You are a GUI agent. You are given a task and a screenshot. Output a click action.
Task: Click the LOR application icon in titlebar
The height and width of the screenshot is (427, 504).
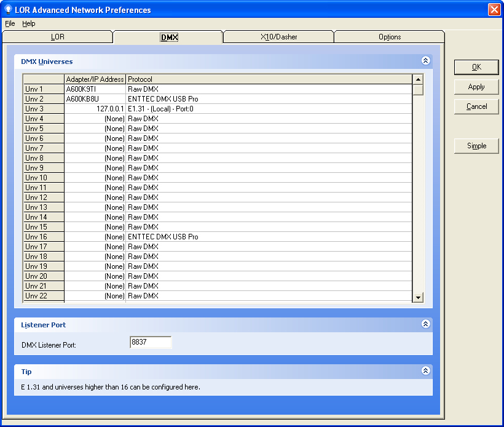click(7, 9)
